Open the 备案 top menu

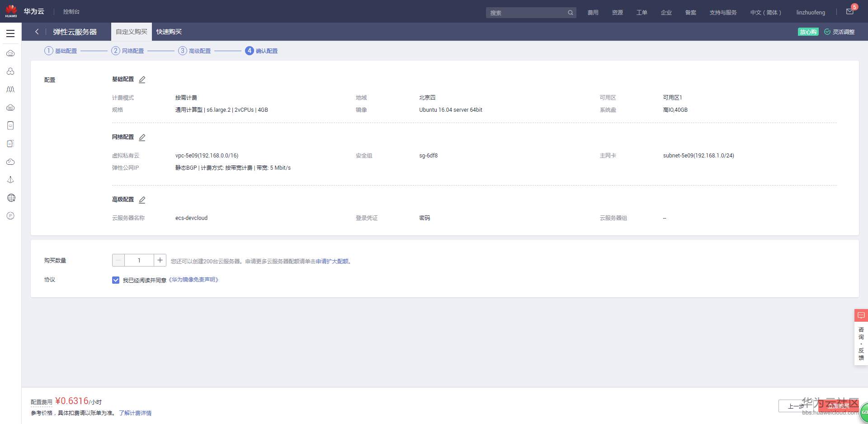691,13
